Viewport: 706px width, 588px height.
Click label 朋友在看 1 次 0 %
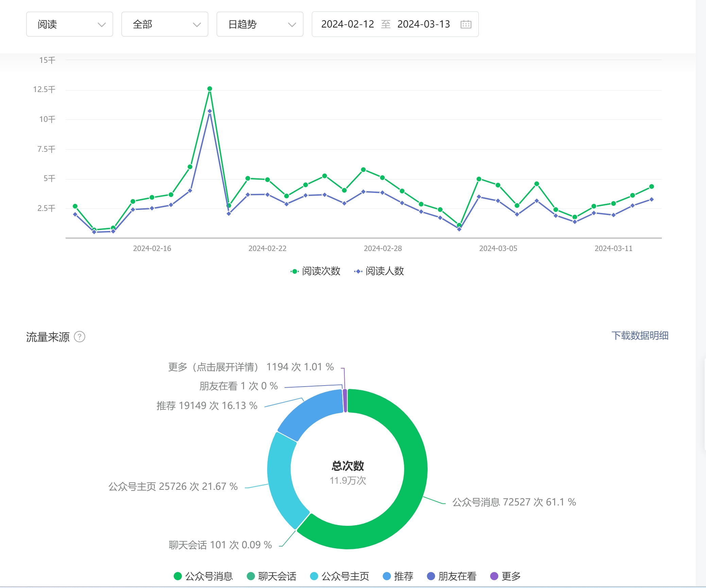point(239,386)
